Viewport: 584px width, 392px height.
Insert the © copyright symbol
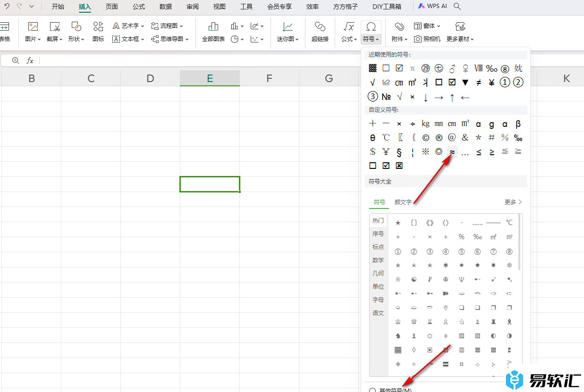425,138
